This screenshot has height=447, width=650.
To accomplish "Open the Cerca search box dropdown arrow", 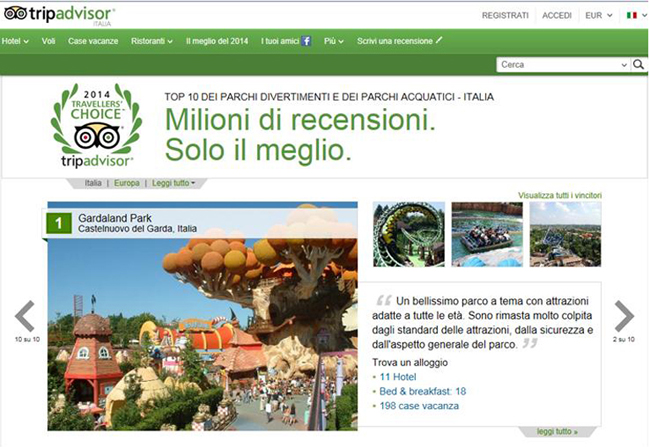I will tap(624, 65).
